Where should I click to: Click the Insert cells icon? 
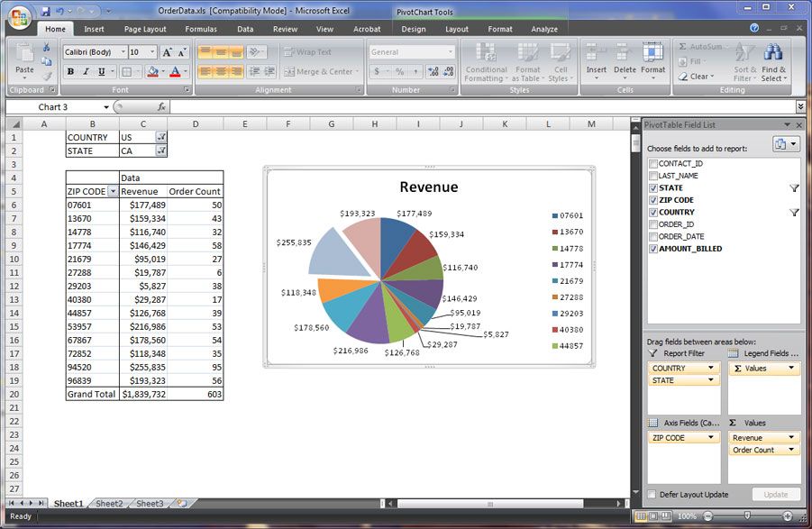click(596, 52)
